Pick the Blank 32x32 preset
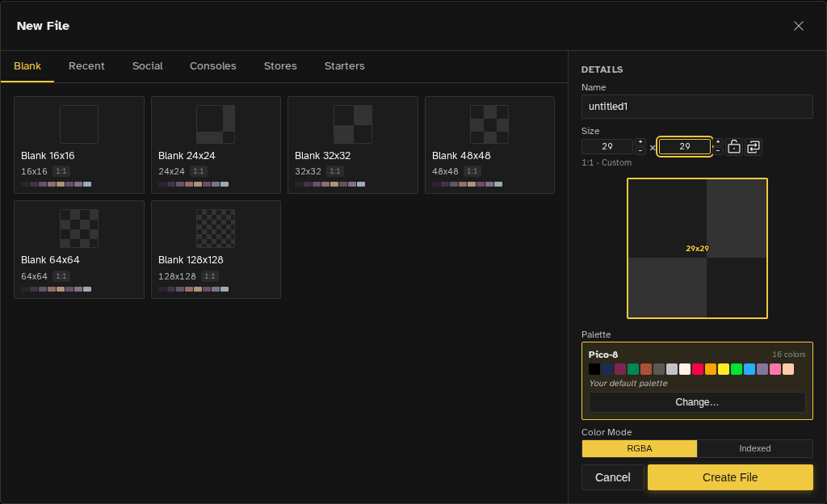This screenshot has width=827, height=504. 353,145
